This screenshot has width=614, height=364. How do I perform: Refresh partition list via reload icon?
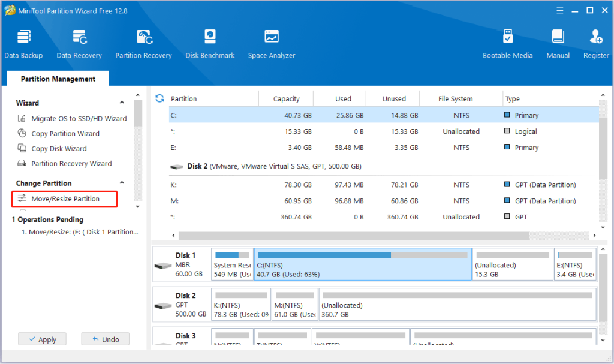click(x=159, y=98)
